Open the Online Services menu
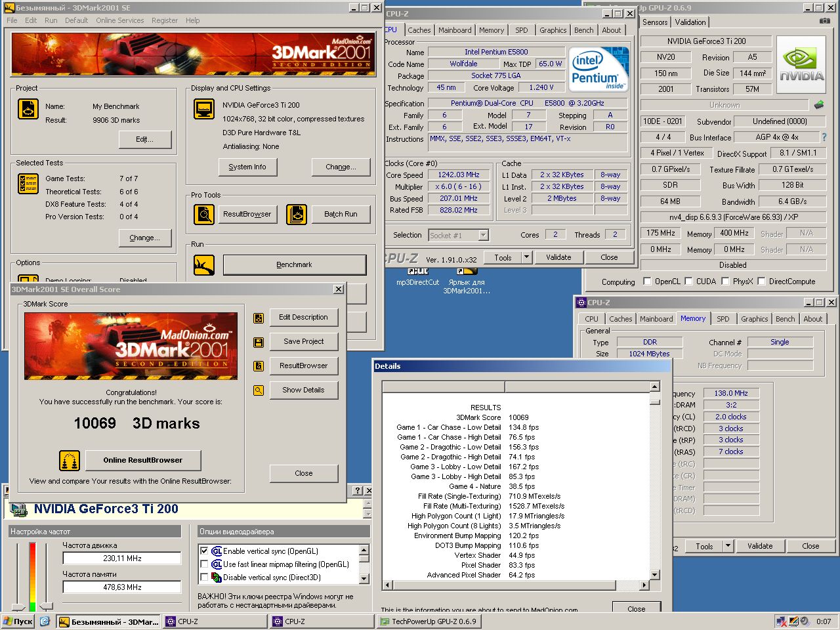The image size is (840, 630). click(x=120, y=20)
